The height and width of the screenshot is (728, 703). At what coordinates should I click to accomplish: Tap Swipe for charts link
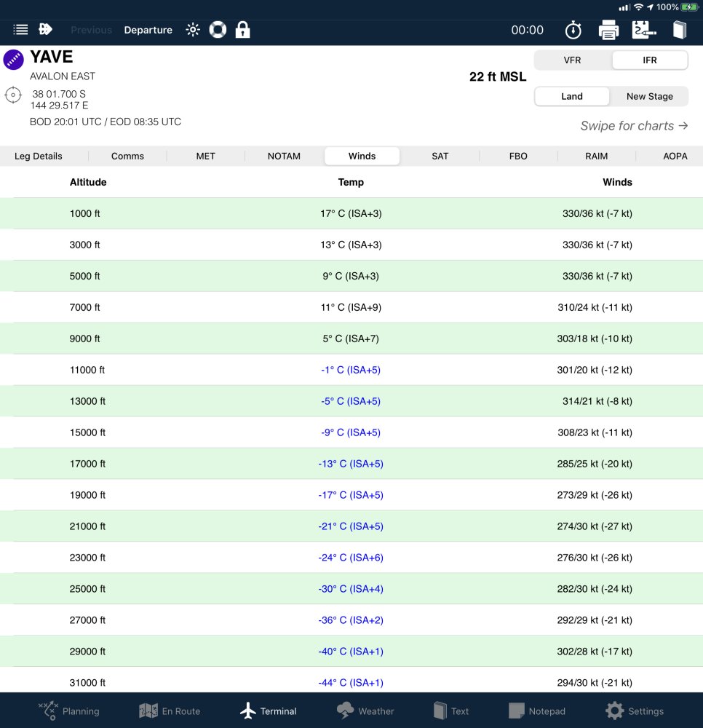coord(634,126)
